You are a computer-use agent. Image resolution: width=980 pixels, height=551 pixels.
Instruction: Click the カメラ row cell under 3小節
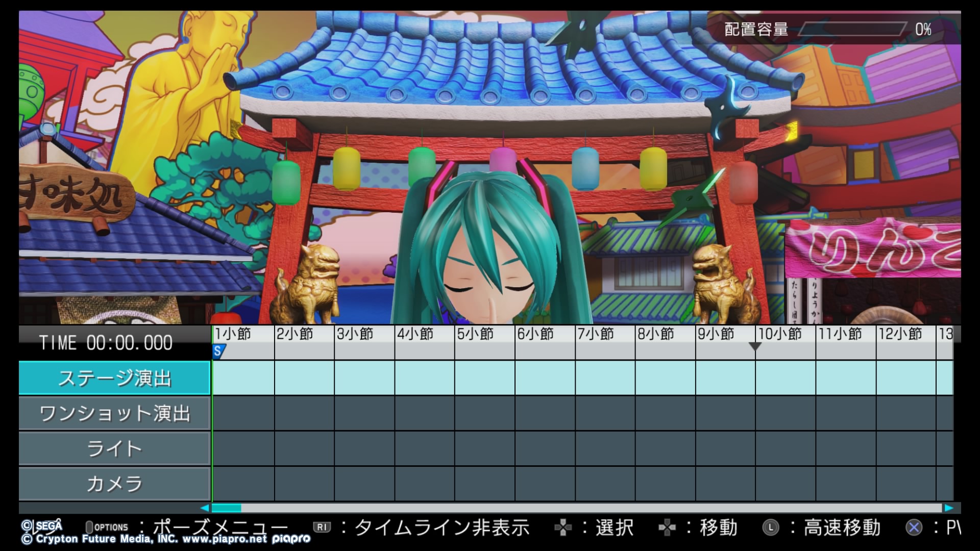[364, 483]
